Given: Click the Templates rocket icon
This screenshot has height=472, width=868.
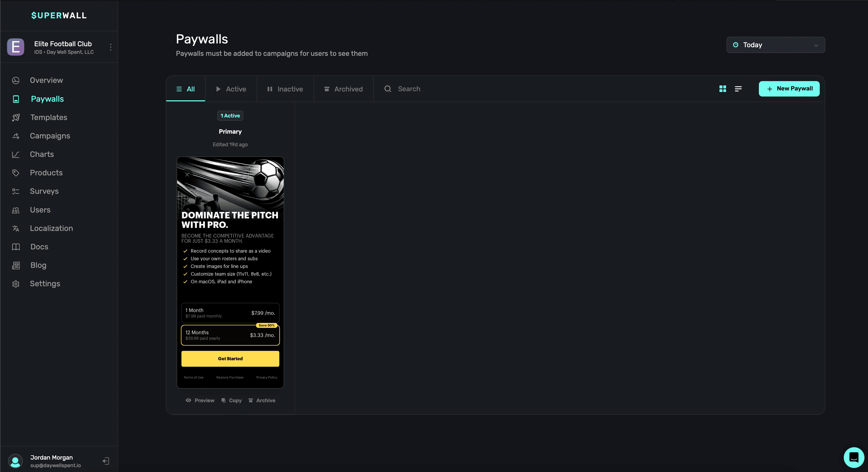Looking at the screenshot, I should (16, 117).
